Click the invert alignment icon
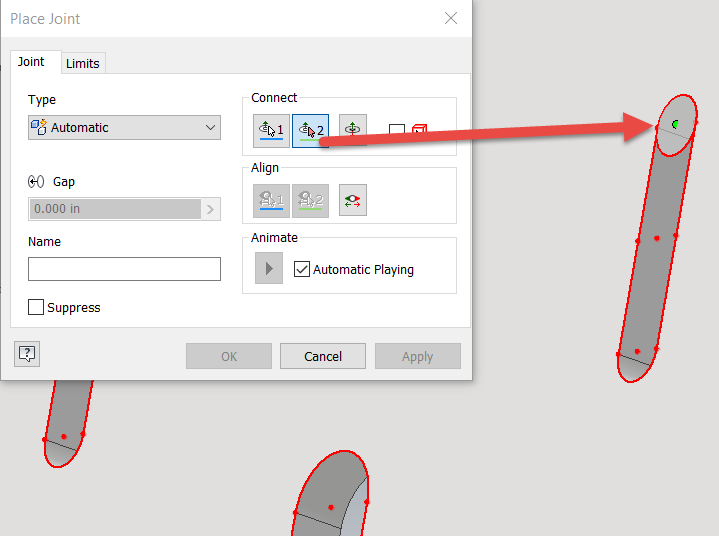Image resolution: width=719 pixels, height=536 pixels. 353,200
